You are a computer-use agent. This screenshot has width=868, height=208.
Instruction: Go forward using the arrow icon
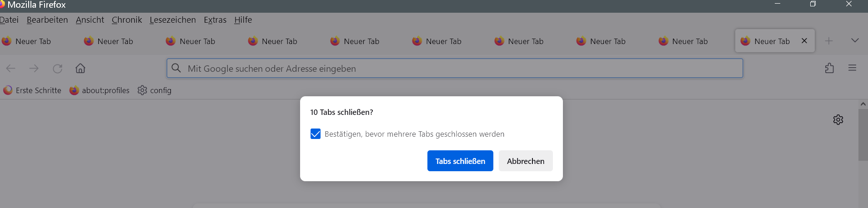click(34, 69)
